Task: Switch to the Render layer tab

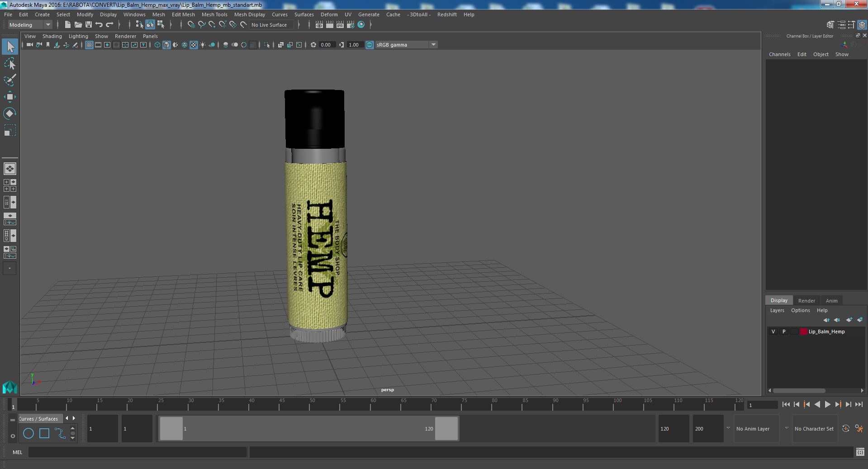Action: [x=806, y=300]
